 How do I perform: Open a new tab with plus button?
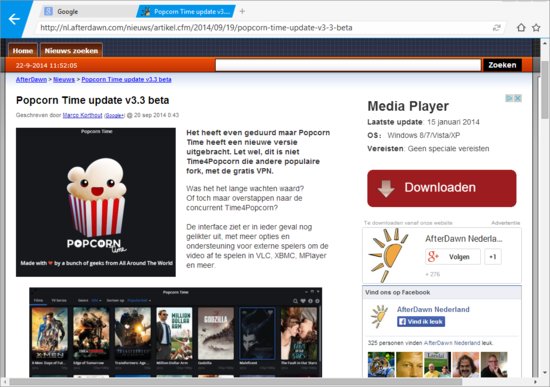click(242, 12)
